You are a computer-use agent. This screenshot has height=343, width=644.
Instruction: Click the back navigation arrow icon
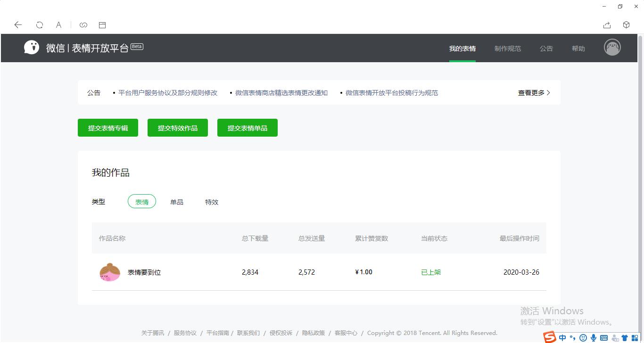coord(18,25)
